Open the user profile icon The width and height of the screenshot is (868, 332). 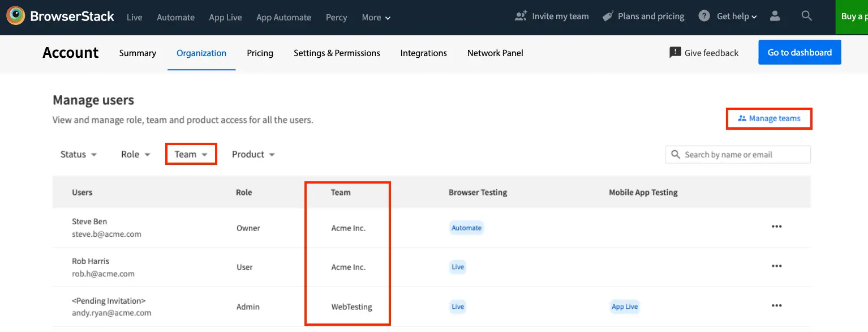[775, 16]
